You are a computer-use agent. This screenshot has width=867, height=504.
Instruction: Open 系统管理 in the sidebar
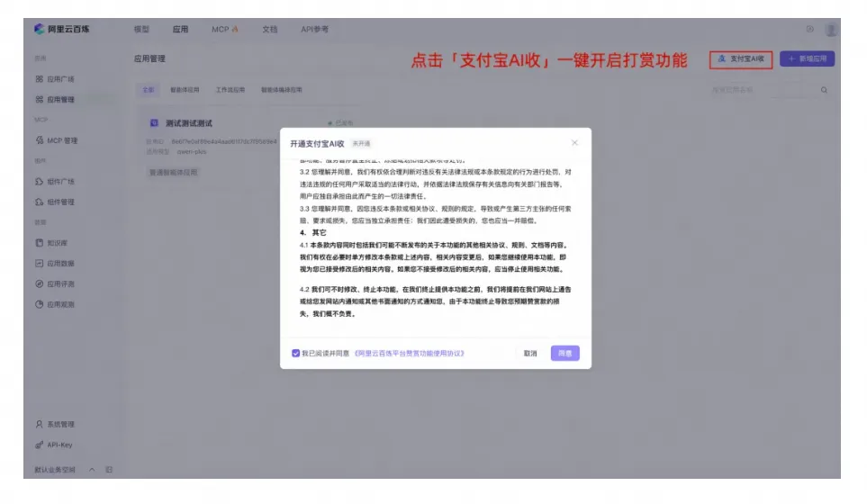coord(55,425)
